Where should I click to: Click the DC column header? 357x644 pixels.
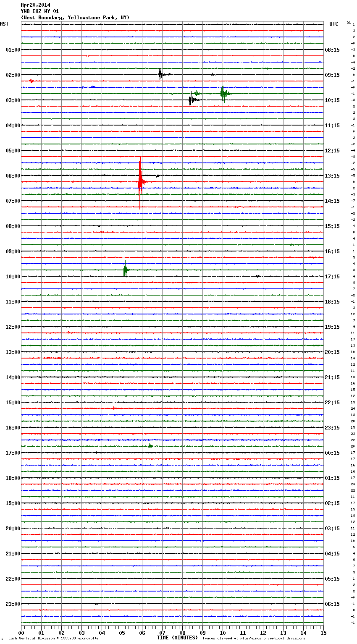[349, 22]
